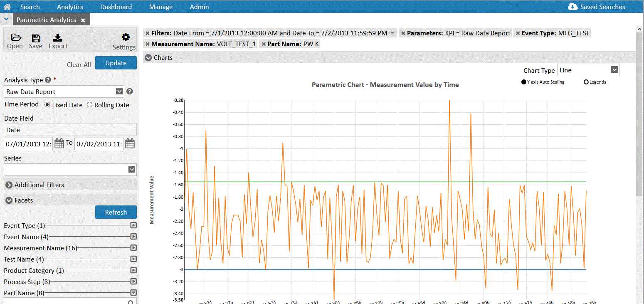Click the Measurement Value axis label
Viewport: 644px width, 304px height.
coord(152,200)
